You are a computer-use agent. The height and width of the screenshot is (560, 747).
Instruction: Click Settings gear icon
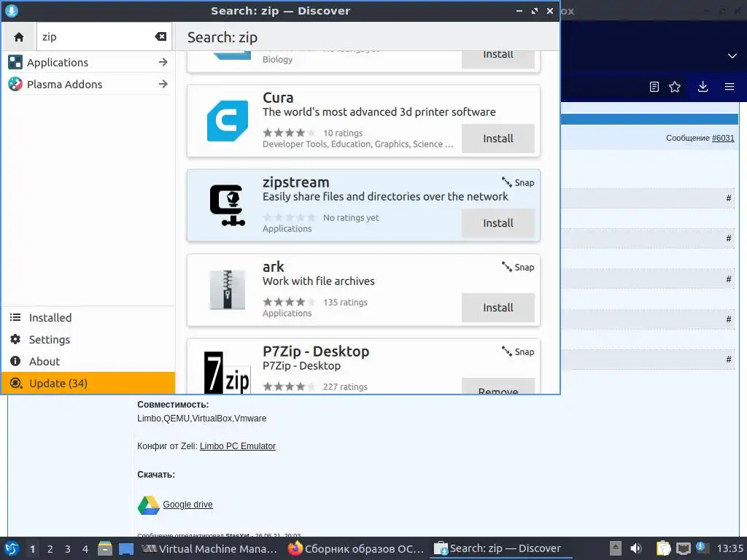click(x=15, y=340)
